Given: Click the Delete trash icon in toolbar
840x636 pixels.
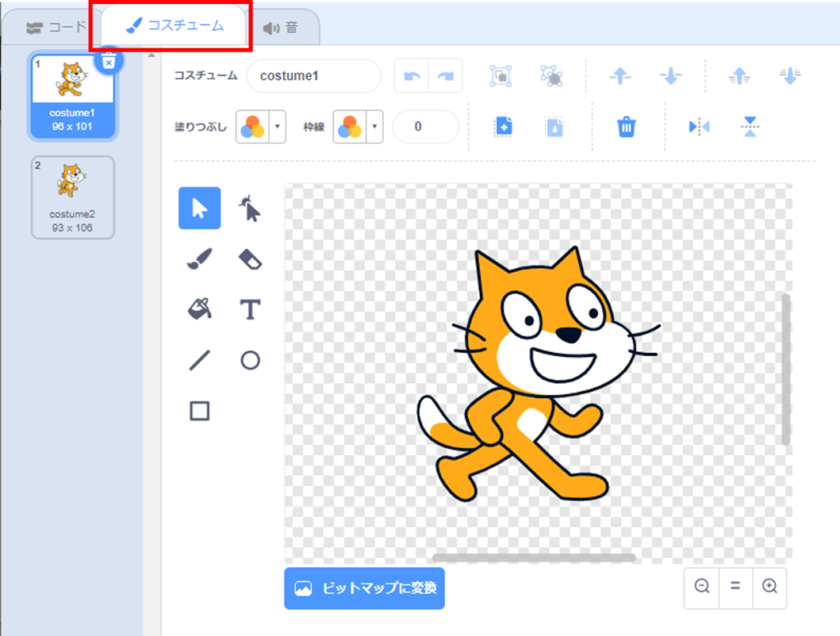Looking at the screenshot, I should (626, 127).
